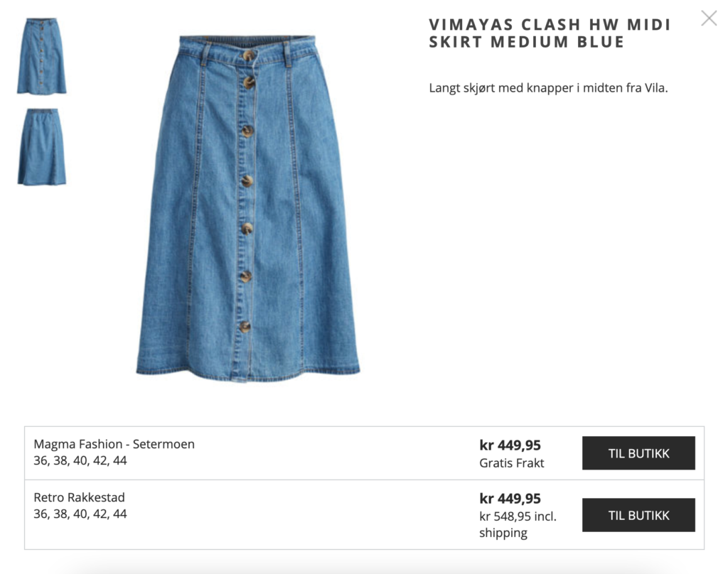728x574 pixels.
Task: Click the 'Langt skjørt med knapper' description text
Action: 548,87
